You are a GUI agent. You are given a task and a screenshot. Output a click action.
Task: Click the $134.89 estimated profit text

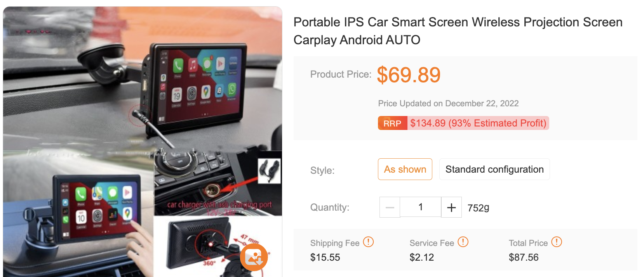pyautogui.click(x=478, y=123)
